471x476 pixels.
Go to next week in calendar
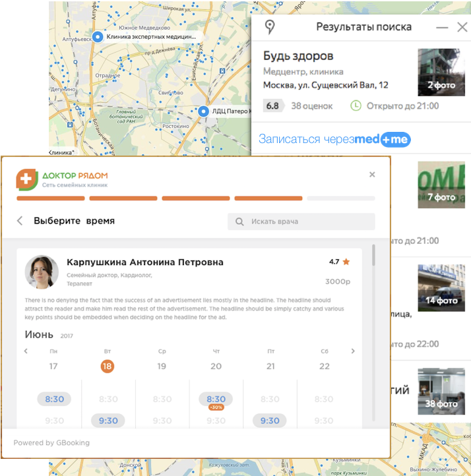353,351
